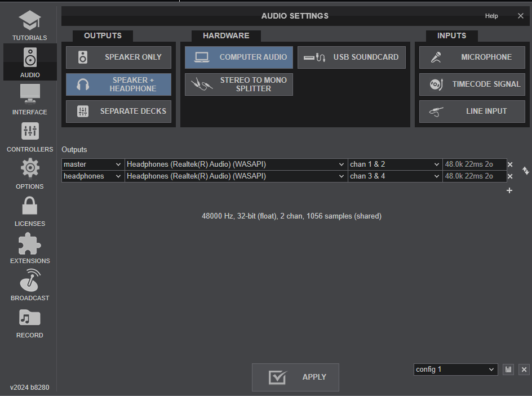Click headphones row 48.0k 22ms latency field
The image size is (532, 396).
tap(475, 176)
